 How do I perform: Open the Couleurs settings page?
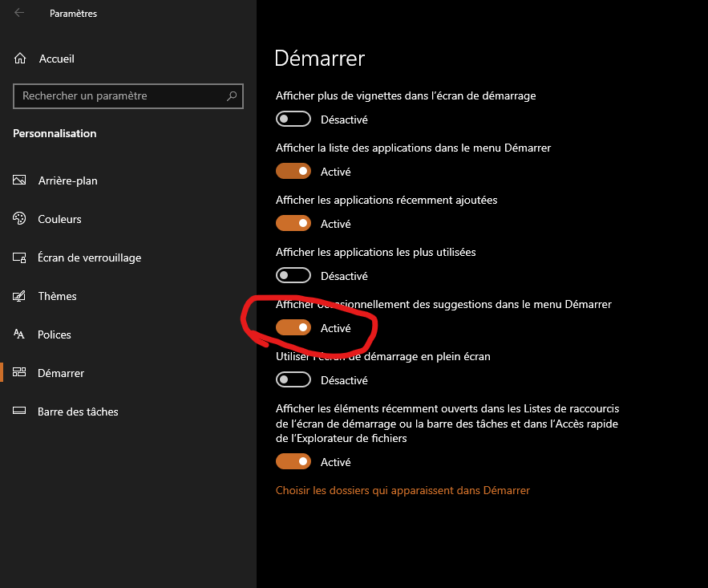click(x=59, y=219)
